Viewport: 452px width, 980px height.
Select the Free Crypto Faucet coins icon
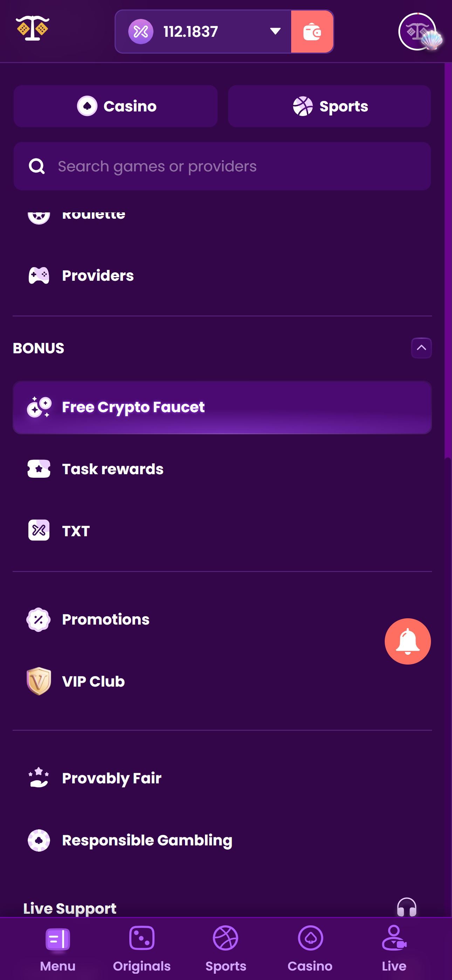[39, 407]
